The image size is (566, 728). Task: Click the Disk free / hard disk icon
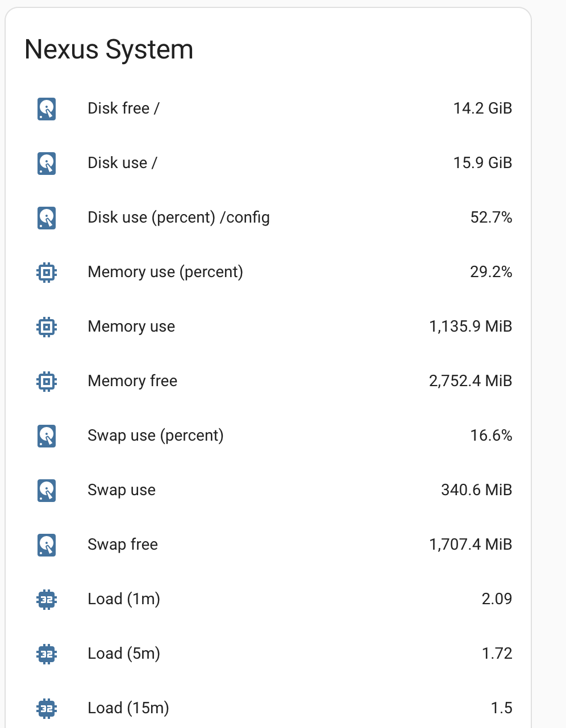pyautogui.click(x=47, y=108)
